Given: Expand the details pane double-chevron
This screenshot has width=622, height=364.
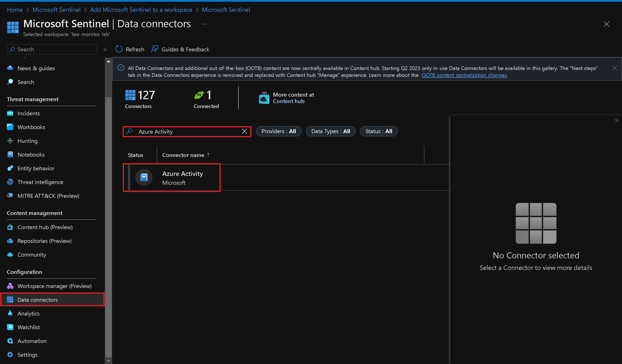Looking at the screenshot, I should coord(616,121).
